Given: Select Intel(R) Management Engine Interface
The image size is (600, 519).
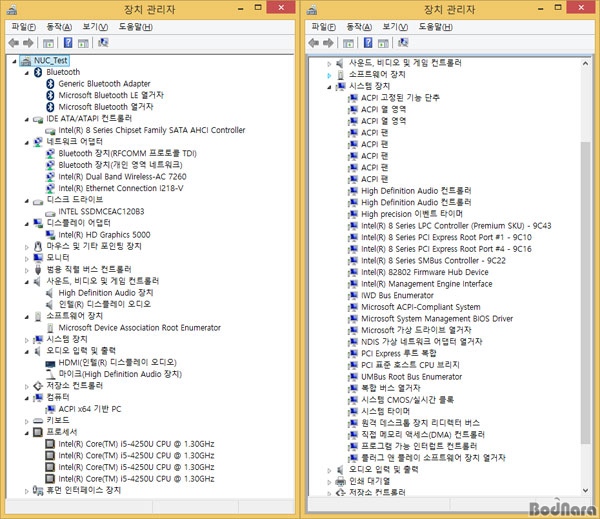Looking at the screenshot, I should coord(427,284).
